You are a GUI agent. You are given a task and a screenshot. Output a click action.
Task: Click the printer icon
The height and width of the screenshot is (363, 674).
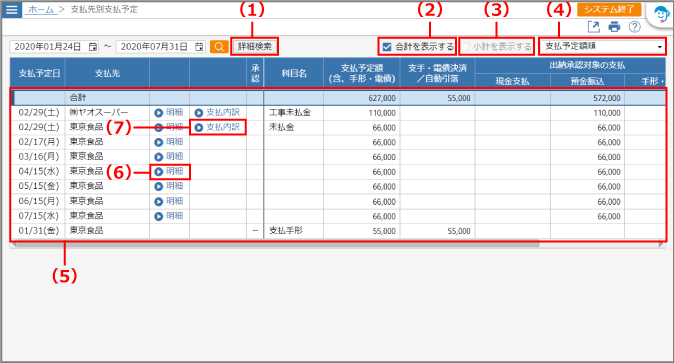click(614, 27)
